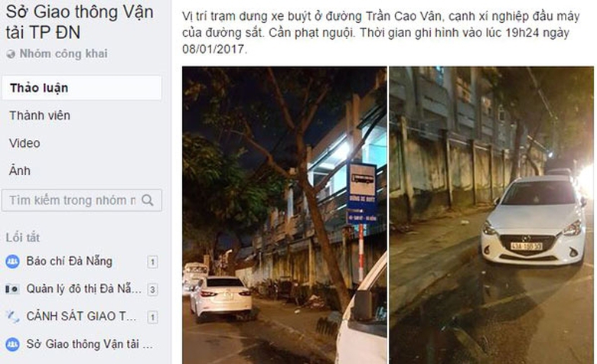Image resolution: width=597 pixels, height=364 pixels.
Task: Click the badge showing 3 beside Quản lý đô thị
Action: 152,290
